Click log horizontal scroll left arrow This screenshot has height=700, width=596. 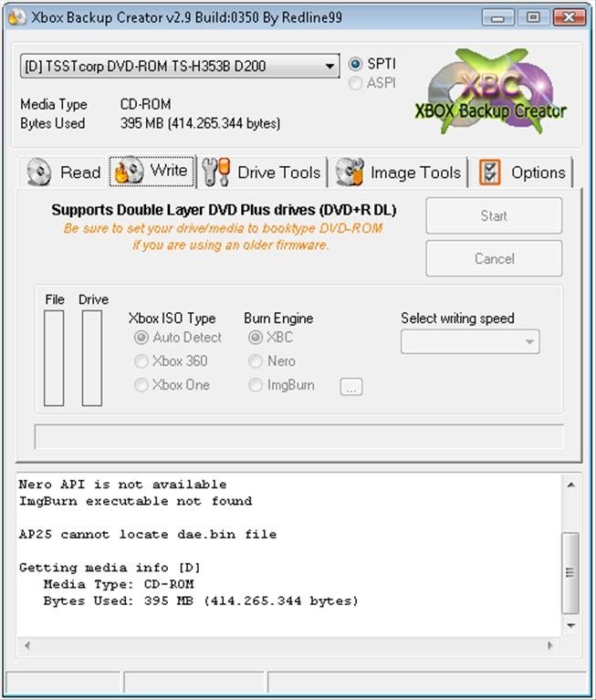[x=27, y=645]
